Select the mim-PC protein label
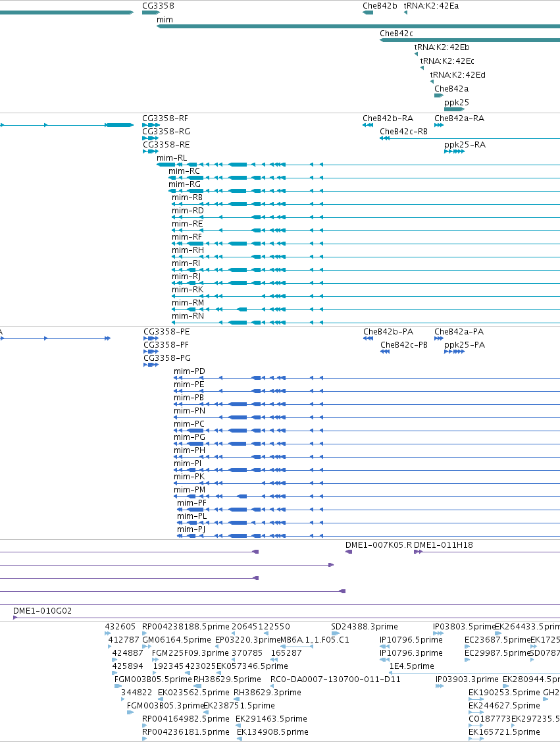 (x=190, y=424)
